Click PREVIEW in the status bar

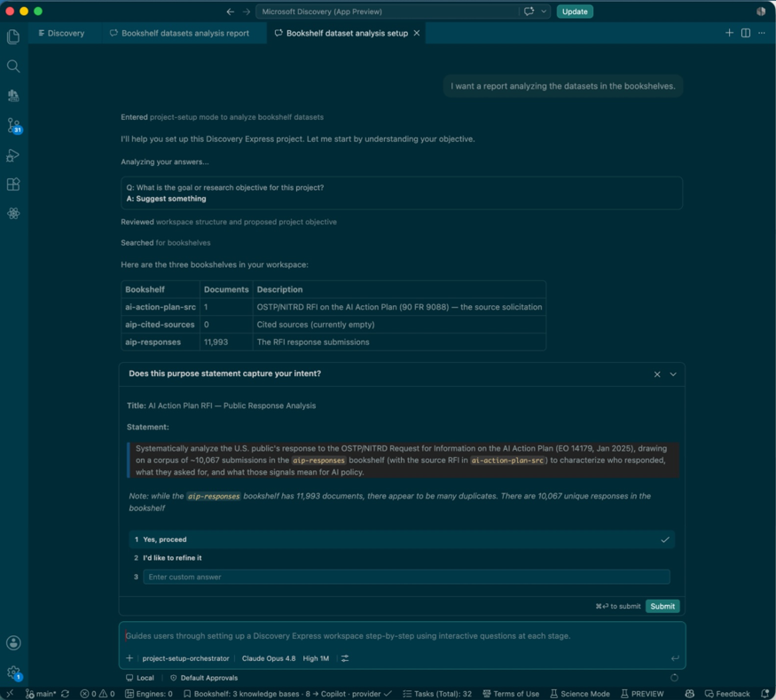coord(642,694)
